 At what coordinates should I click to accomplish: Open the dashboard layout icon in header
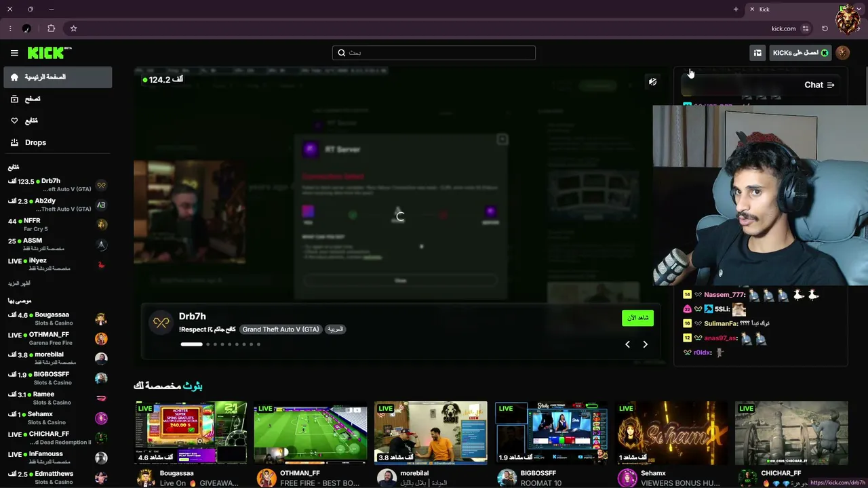point(757,53)
